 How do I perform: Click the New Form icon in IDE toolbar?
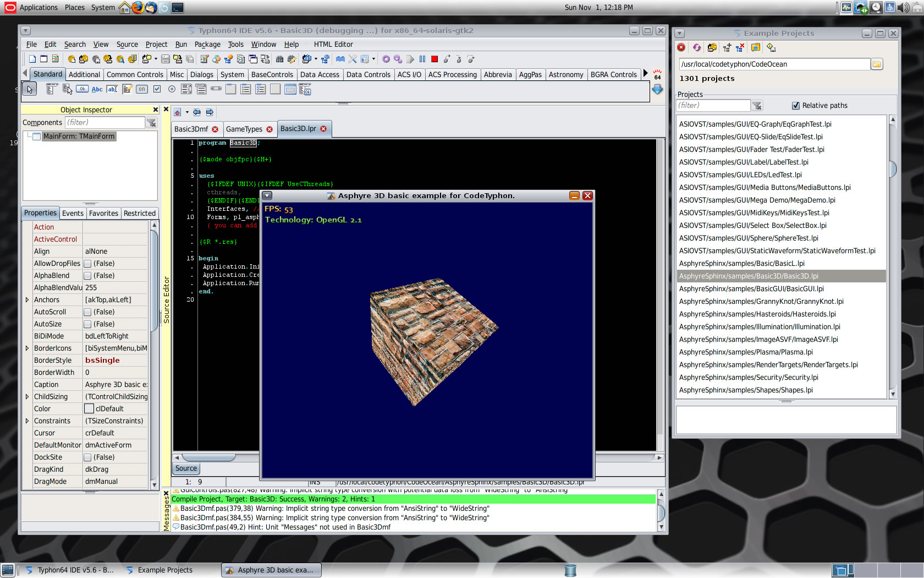tap(43, 59)
